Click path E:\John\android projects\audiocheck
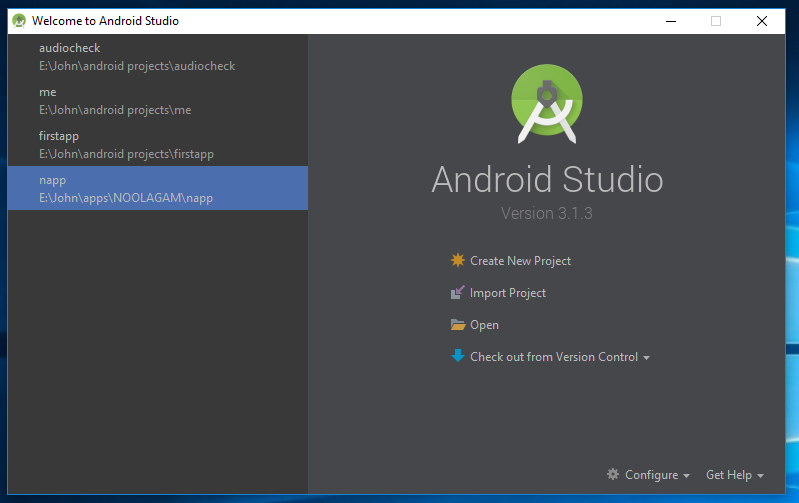Screen dimensions: 799x503 click(x=137, y=66)
